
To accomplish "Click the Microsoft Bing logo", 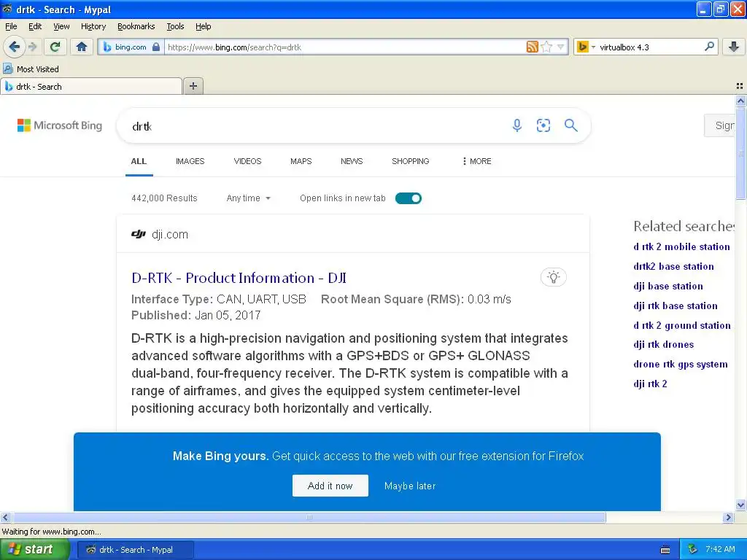I will (60, 125).
